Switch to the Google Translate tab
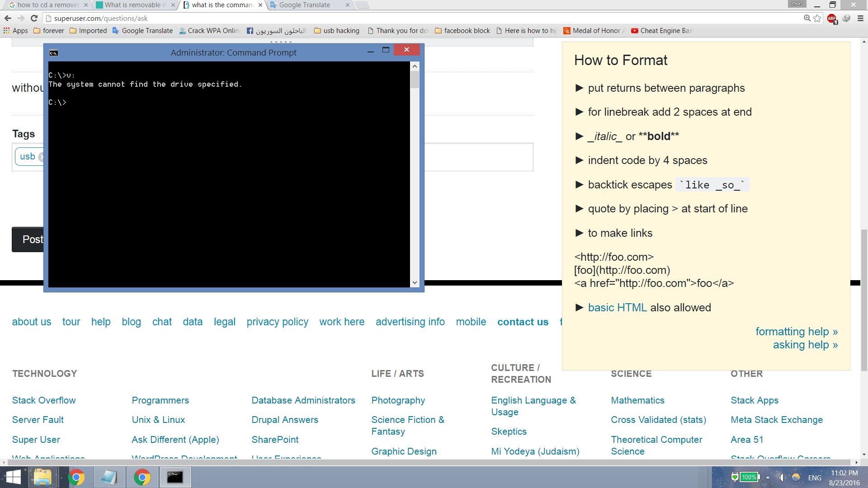Screen dimensions: 868x488 [304, 5]
